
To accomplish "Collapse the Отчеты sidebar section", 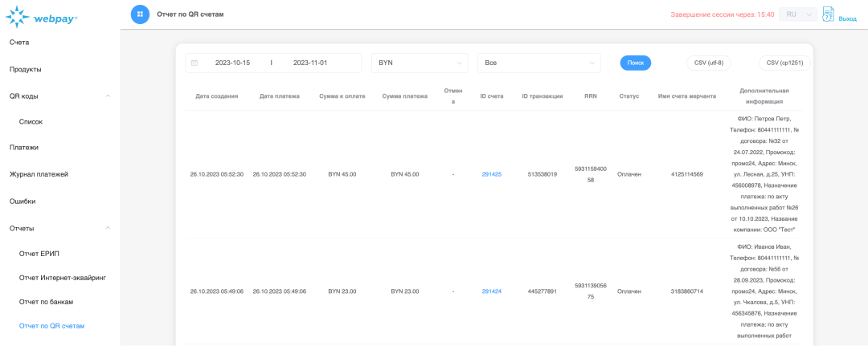I will pyautogui.click(x=108, y=228).
